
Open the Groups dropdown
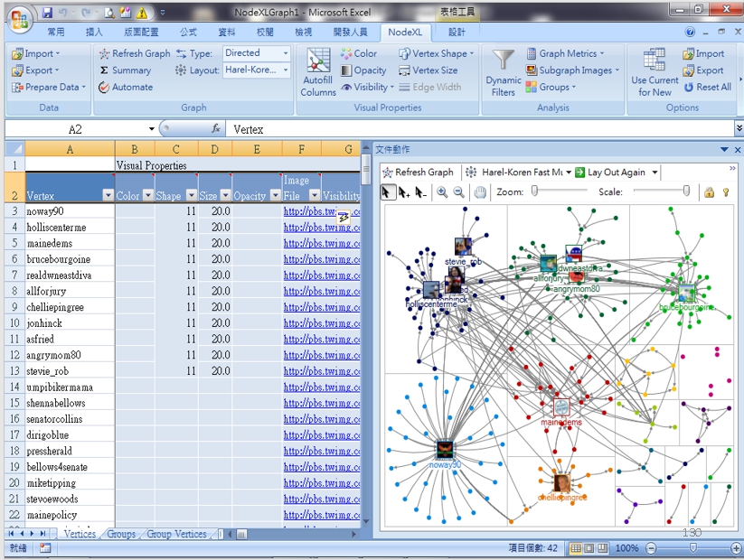click(551, 88)
